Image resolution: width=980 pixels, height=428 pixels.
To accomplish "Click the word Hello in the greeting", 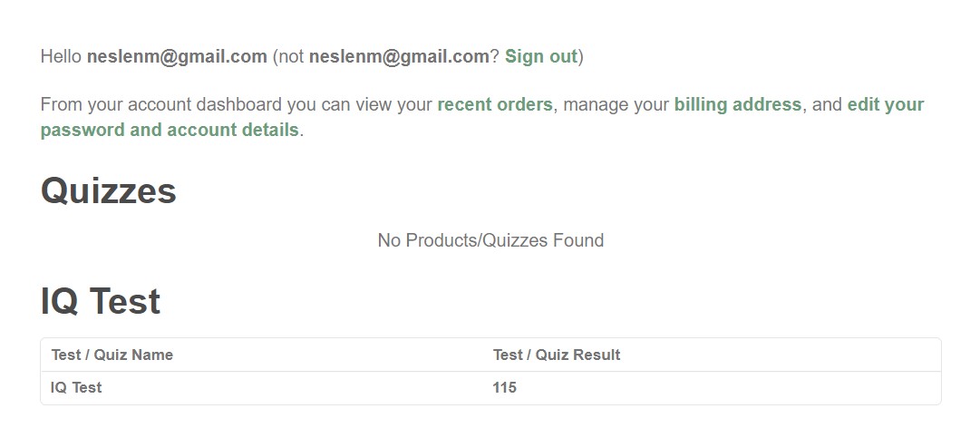I will (62, 56).
